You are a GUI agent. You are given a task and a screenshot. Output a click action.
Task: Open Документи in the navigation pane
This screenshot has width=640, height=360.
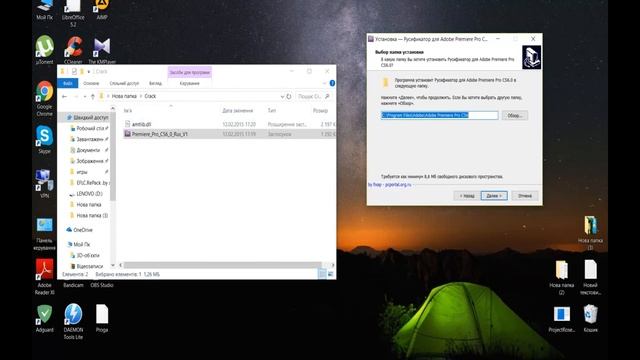click(88, 150)
